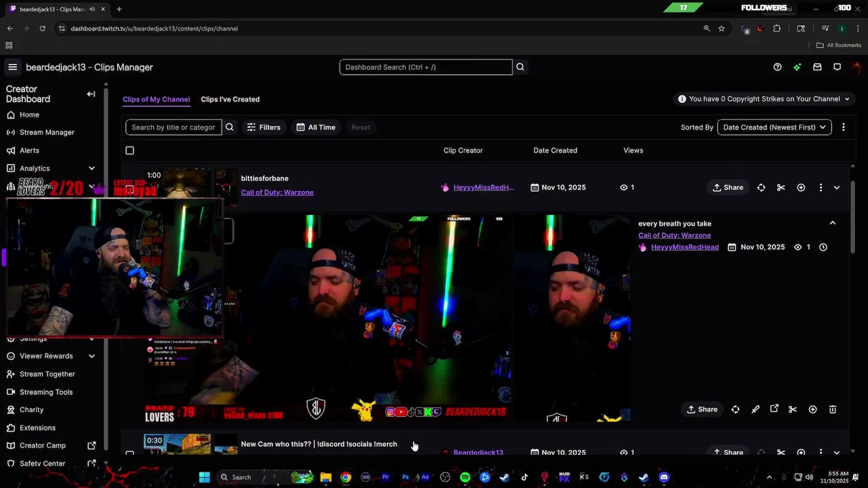The width and height of the screenshot is (868, 488).
Task: Share the expanded every breath you take clip
Action: [x=702, y=409]
